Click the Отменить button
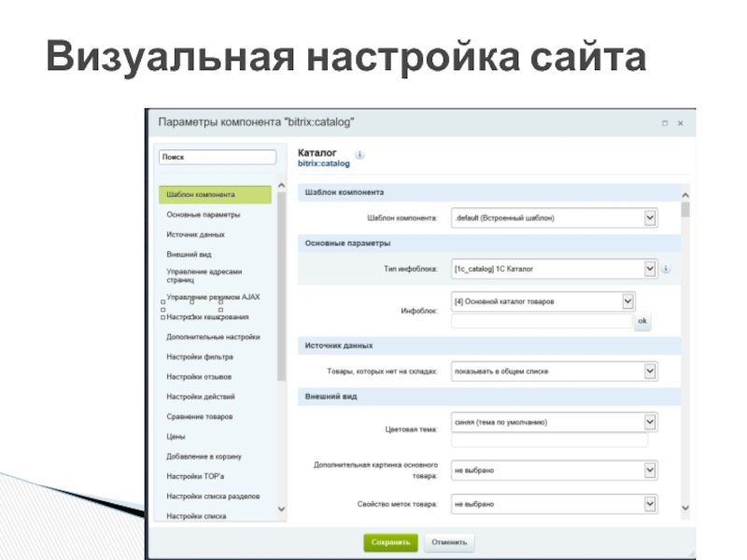This screenshot has width=747, height=560. pos(449,542)
